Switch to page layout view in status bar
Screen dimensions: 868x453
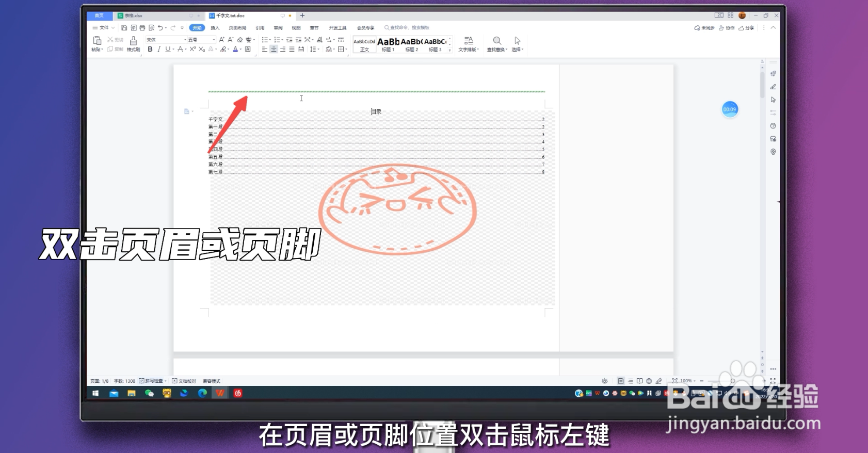pyautogui.click(x=621, y=381)
